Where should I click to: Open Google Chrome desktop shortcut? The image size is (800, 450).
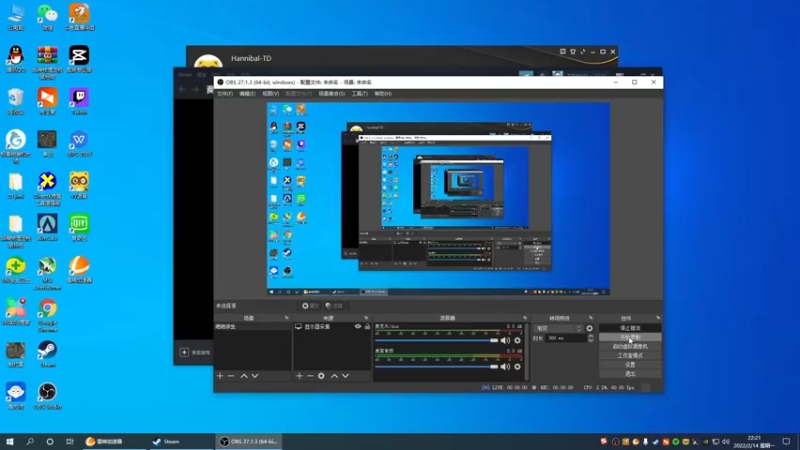[x=47, y=315]
